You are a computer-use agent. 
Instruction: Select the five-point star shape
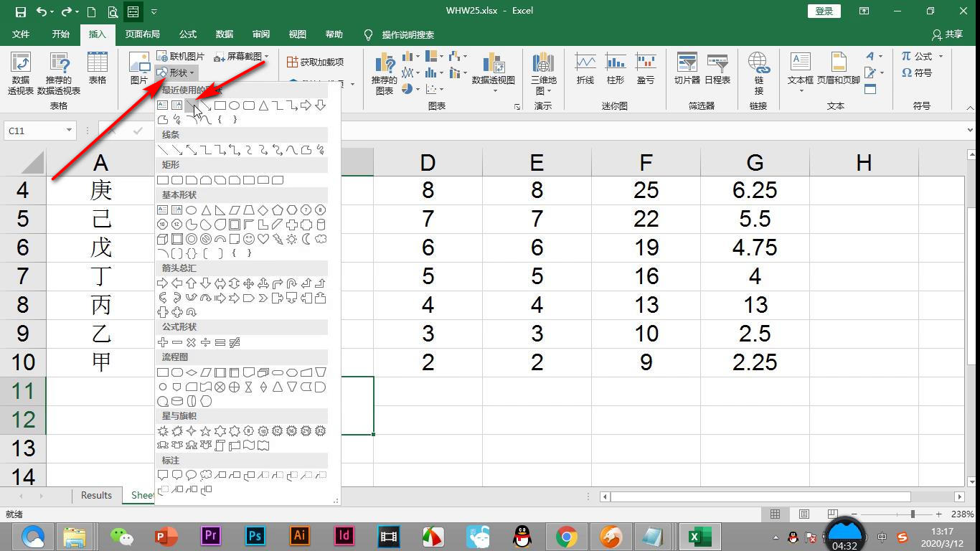(x=206, y=431)
